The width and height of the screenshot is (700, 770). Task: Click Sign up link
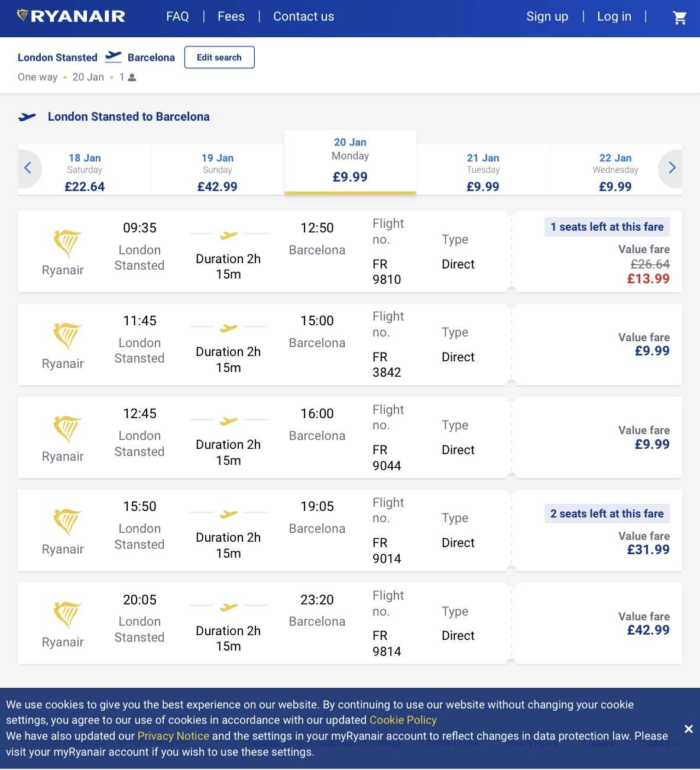(x=547, y=17)
